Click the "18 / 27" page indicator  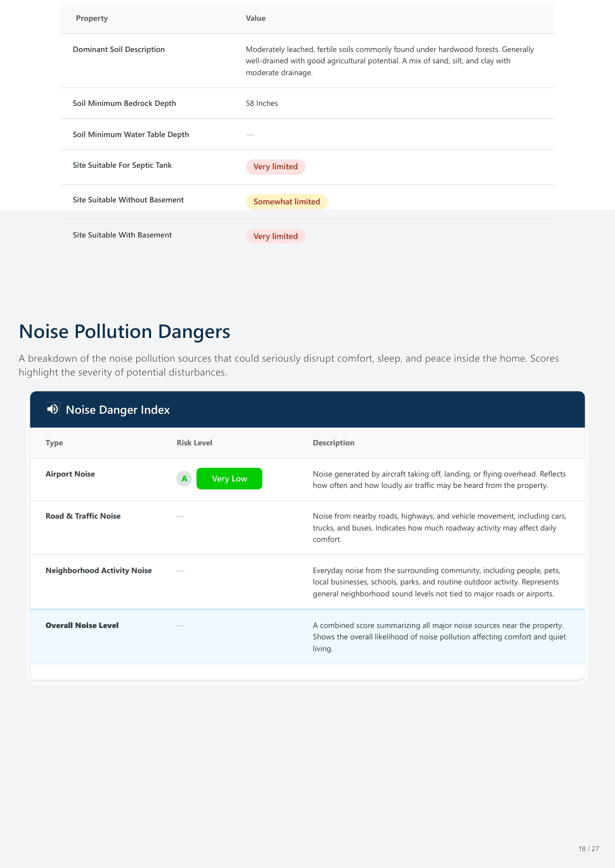[x=588, y=849]
